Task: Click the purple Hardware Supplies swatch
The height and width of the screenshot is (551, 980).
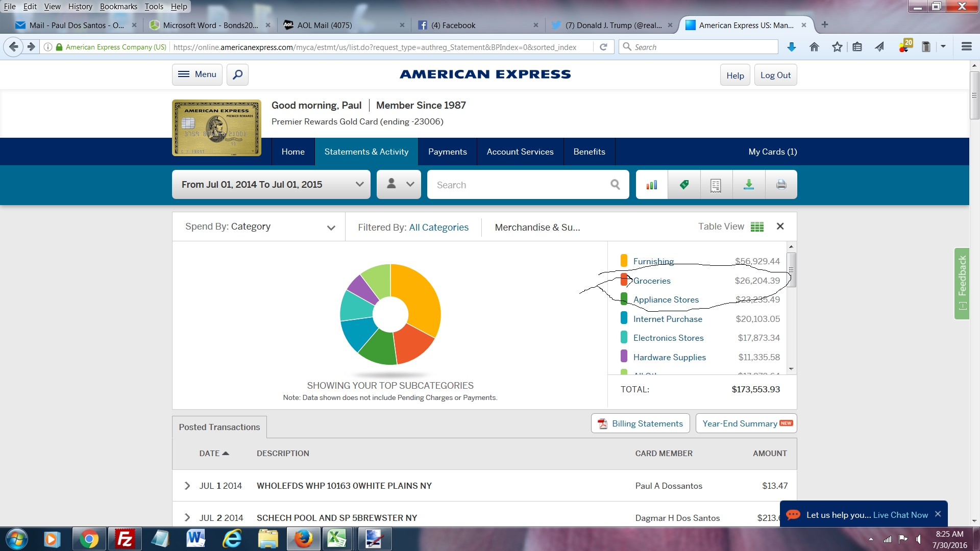Action: pos(624,357)
